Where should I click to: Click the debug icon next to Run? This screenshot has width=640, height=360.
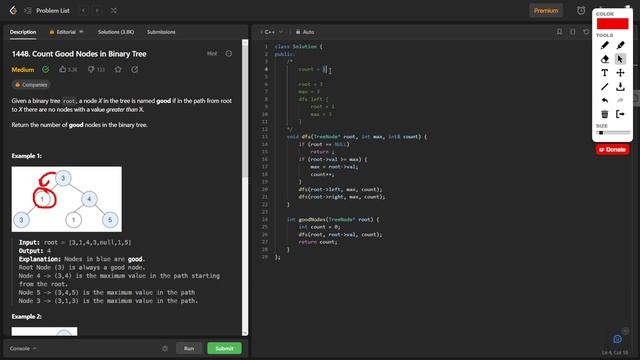coord(165,348)
